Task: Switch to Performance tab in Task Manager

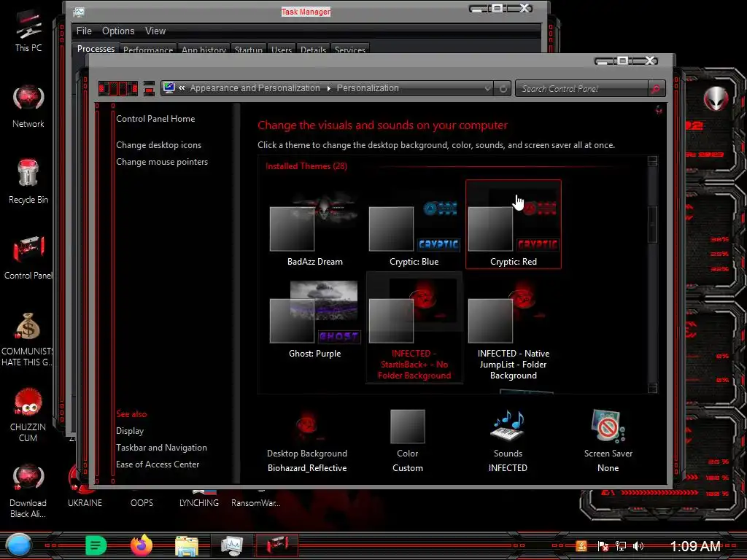Action: tap(148, 50)
